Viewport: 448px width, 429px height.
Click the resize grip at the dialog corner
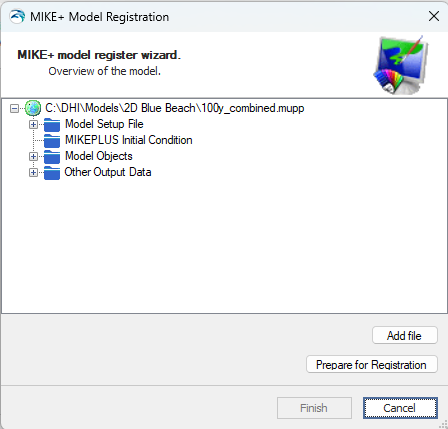(x=444, y=425)
